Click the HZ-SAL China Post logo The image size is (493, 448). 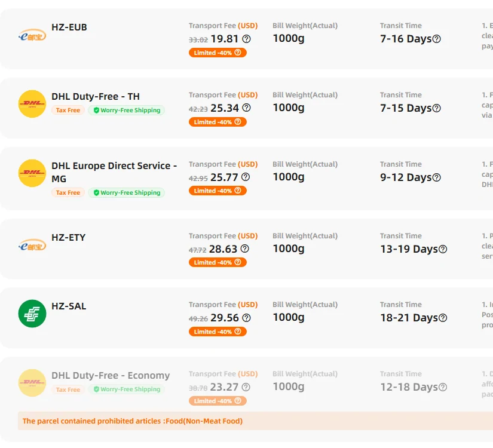[x=32, y=314]
